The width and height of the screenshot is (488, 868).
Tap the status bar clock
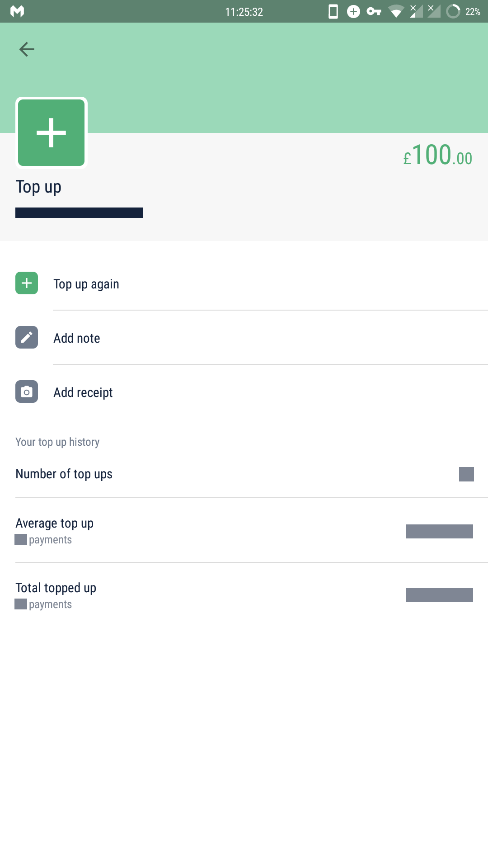[x=244, y=12]
